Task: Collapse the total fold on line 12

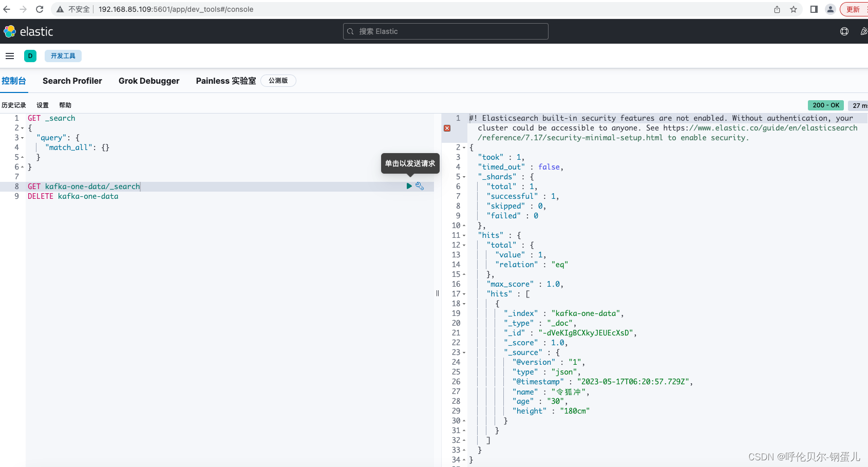Action: (x=464, y=245)
